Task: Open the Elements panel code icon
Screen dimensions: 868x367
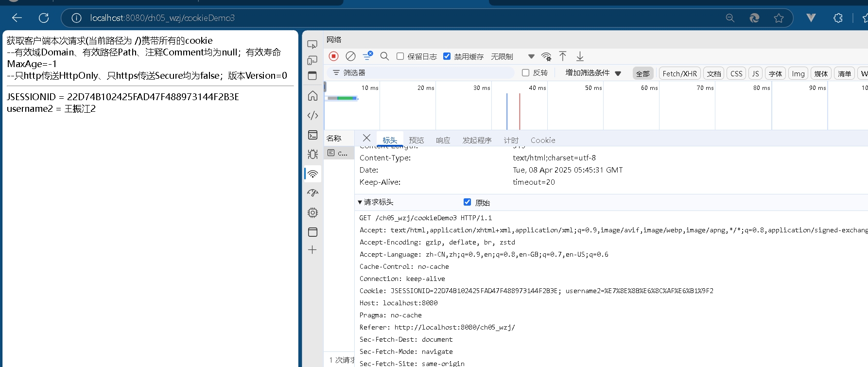Action: point(312,115)
